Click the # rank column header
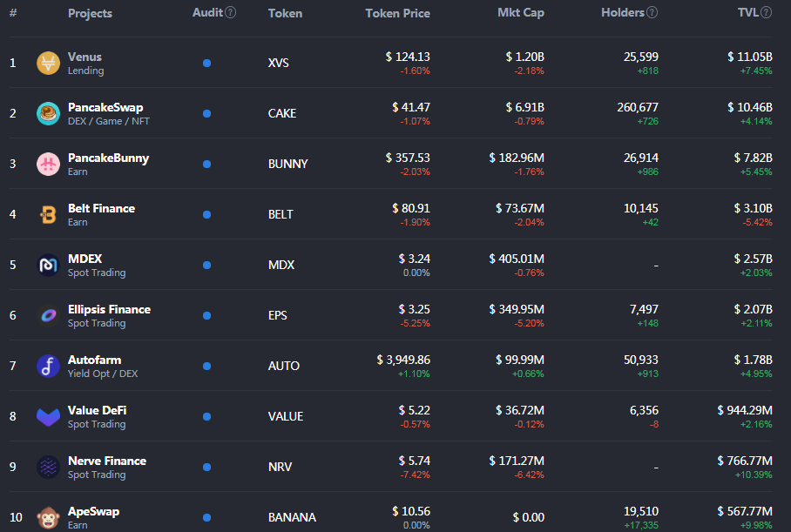The image size is (791, 532). coord(13,13)
